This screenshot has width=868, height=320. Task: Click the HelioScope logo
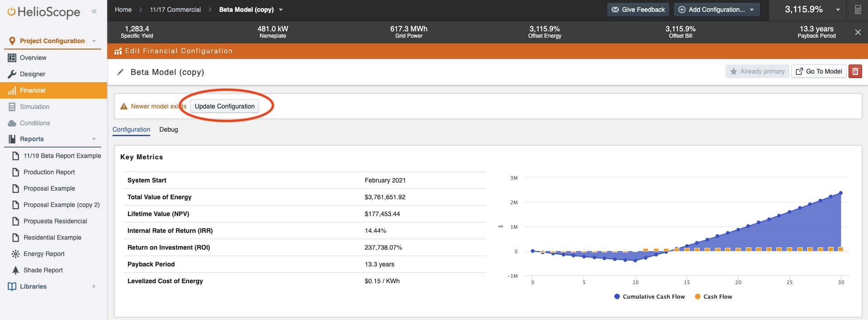point(44,12)
